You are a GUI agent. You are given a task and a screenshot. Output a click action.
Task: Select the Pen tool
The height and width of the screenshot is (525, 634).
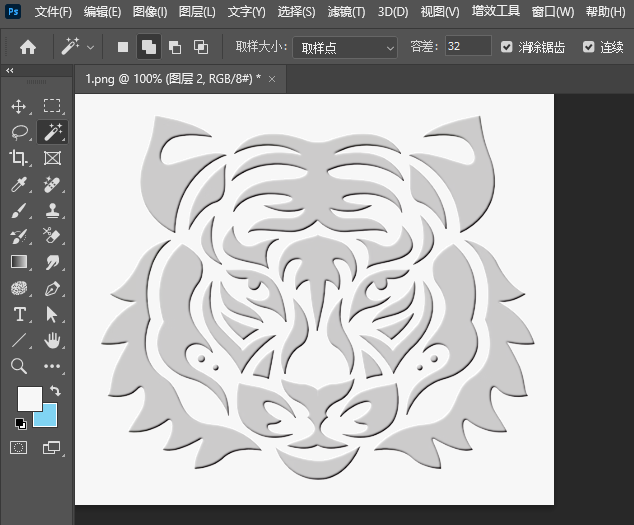click(52, 288)
